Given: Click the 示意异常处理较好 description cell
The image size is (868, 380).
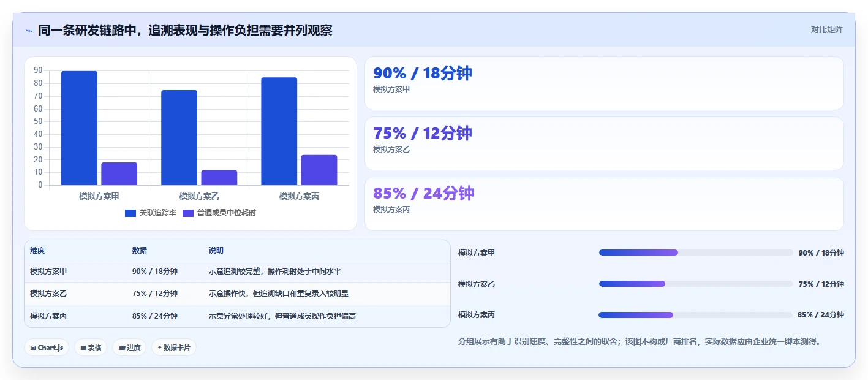Looking at the screenshot, I should coord(282,316).
